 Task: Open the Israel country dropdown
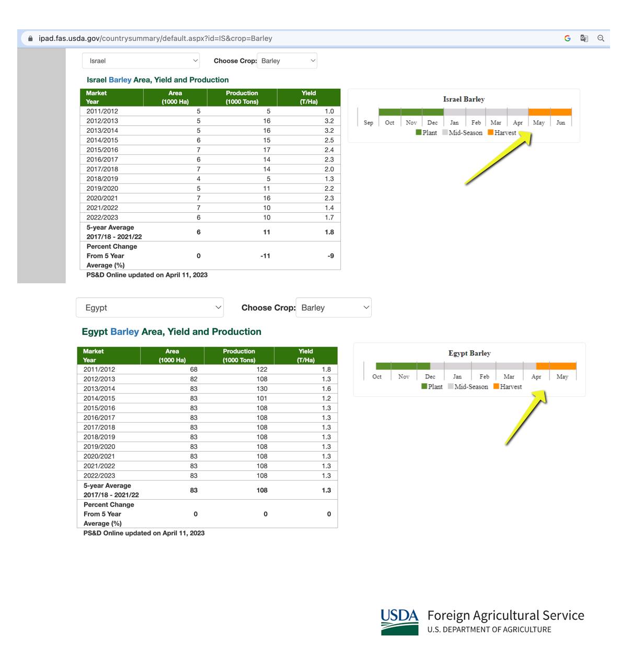pyautogui.click(x=141, y=61)
